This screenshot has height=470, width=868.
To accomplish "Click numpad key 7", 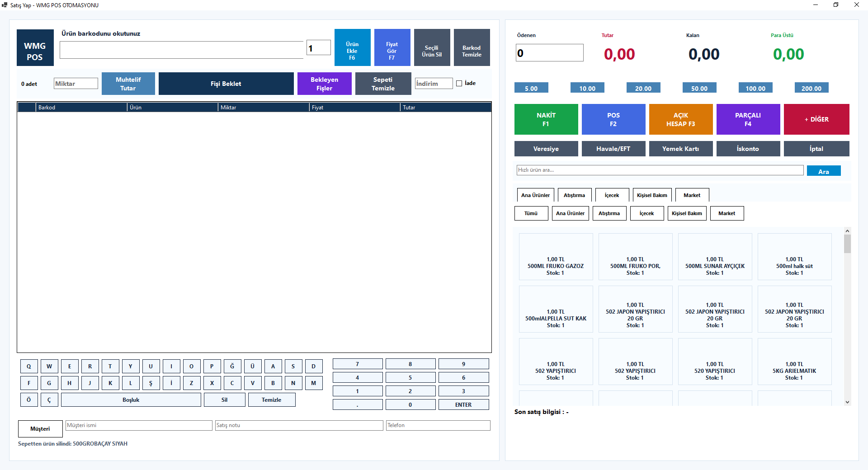I will point(358,364).
